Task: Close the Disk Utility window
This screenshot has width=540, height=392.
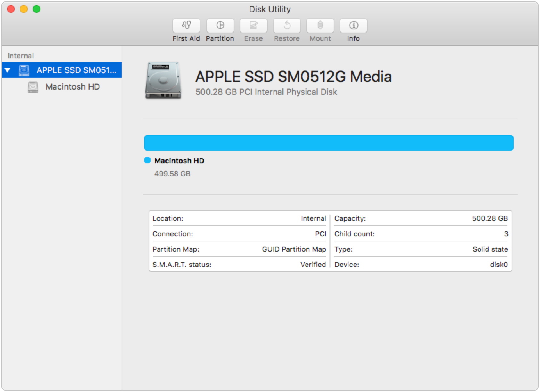Action: click(11, 9)
